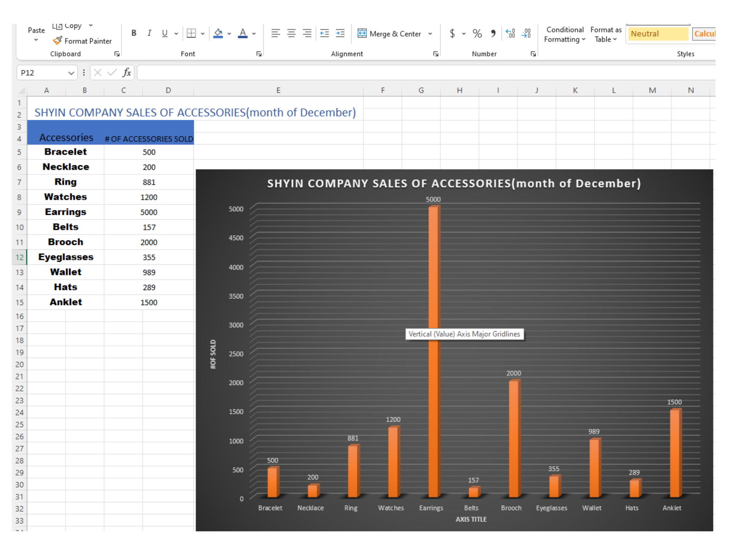The height and width of the screenshot is (560, 747).
Task: Open Conditional Formatting menu
Action: [x=565, y=34]
